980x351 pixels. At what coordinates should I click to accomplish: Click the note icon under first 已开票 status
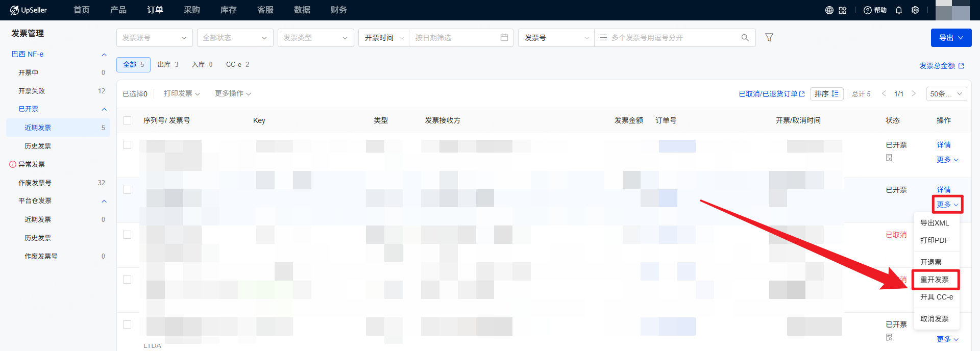point(889,158)
